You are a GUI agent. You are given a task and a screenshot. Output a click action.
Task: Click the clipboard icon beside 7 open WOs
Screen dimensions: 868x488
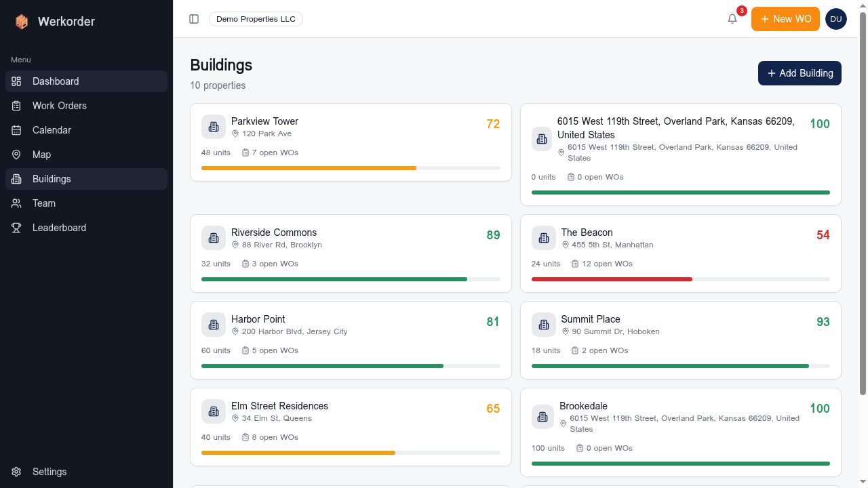(245, 152)
